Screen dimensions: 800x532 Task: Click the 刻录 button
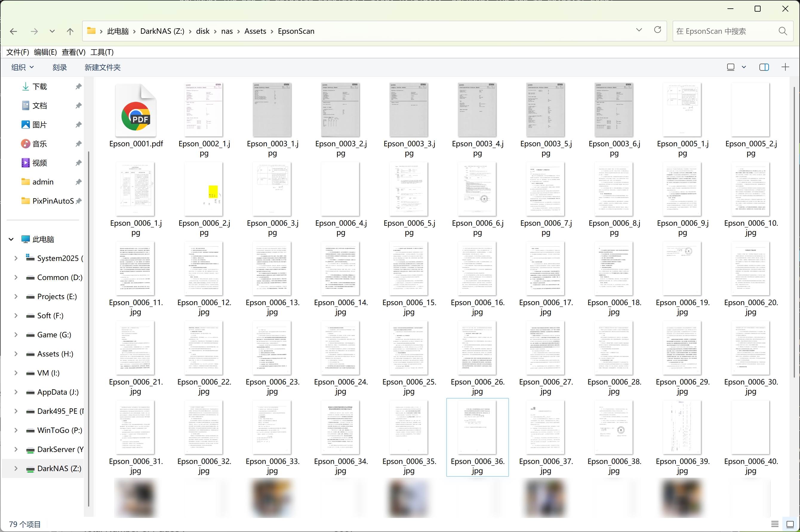[x=60, y=67]
